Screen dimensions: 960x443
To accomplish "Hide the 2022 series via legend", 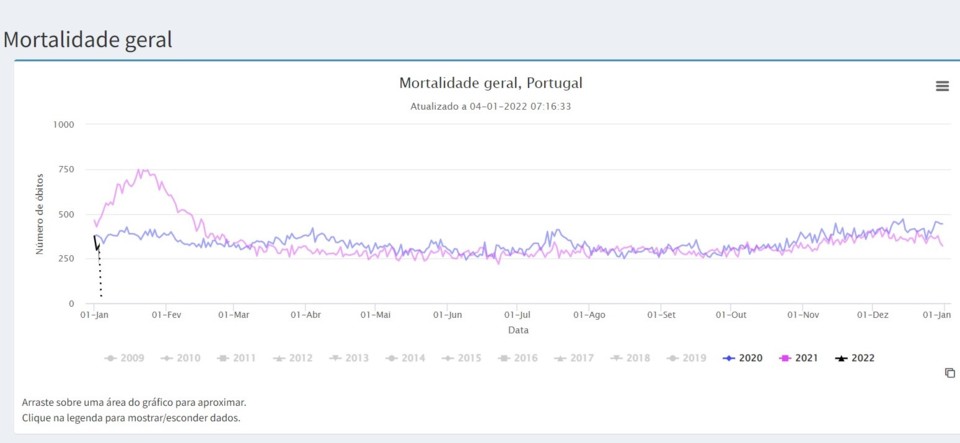I will click(x=855, y=358).
